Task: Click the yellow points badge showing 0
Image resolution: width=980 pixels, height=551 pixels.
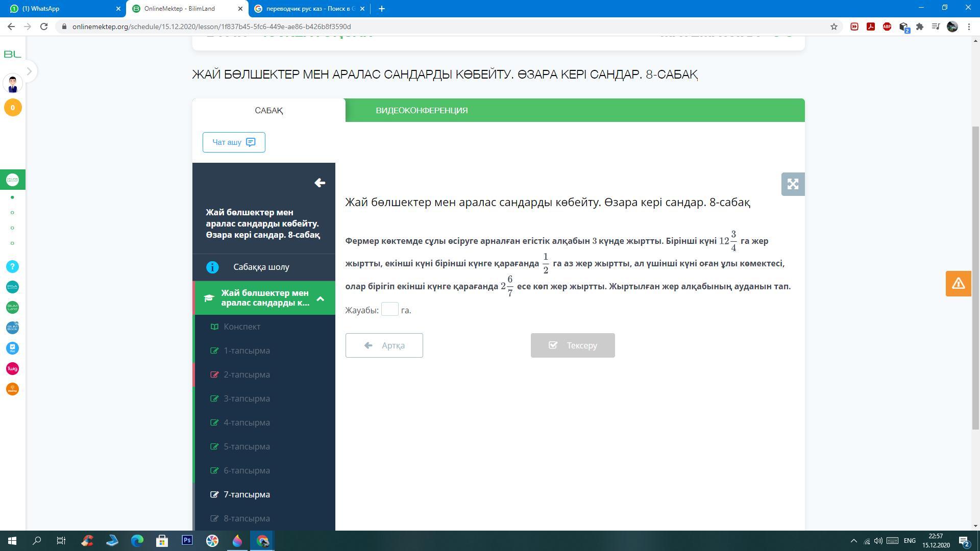Action: (x=13, y=108)
